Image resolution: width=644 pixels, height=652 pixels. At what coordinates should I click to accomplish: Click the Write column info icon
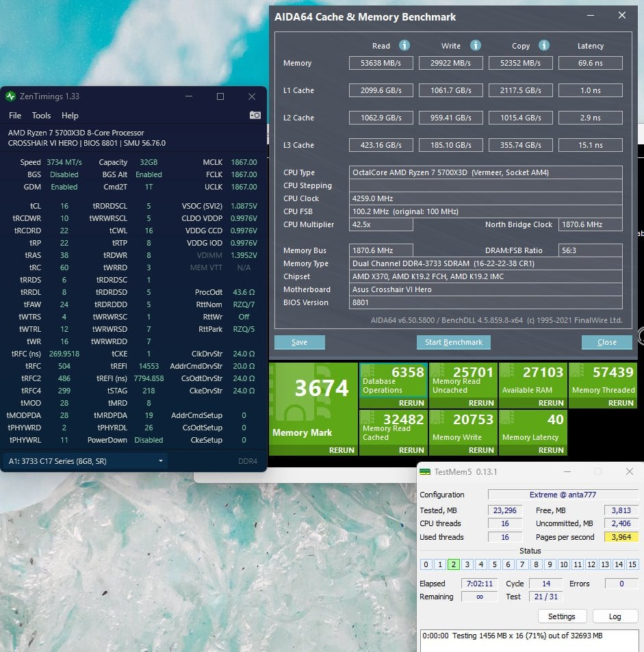474,46
